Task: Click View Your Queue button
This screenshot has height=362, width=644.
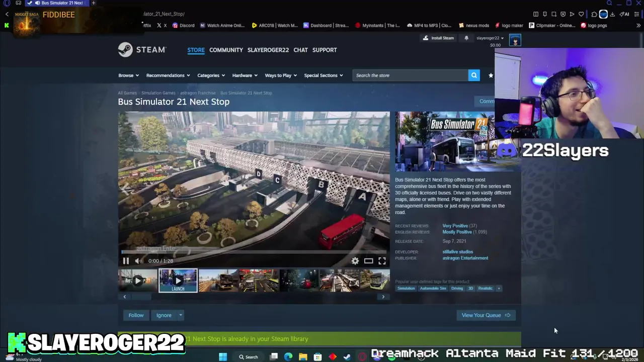Action: pyautogui.click(x=486, y=315)
